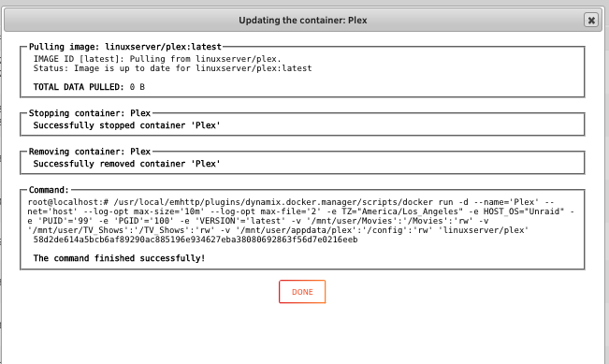609x364 pixels.
Task: Click 'The command finished successfully!' message
Action: click(x=119, y=258)
